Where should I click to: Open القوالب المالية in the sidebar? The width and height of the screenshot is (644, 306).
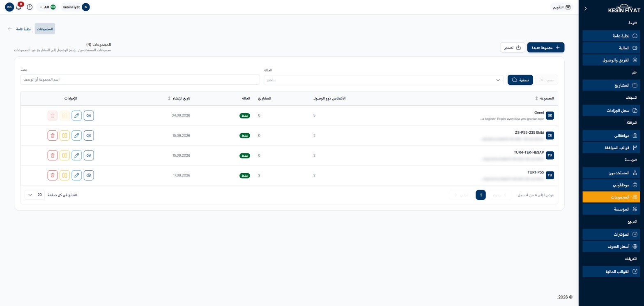pos(611,271)
